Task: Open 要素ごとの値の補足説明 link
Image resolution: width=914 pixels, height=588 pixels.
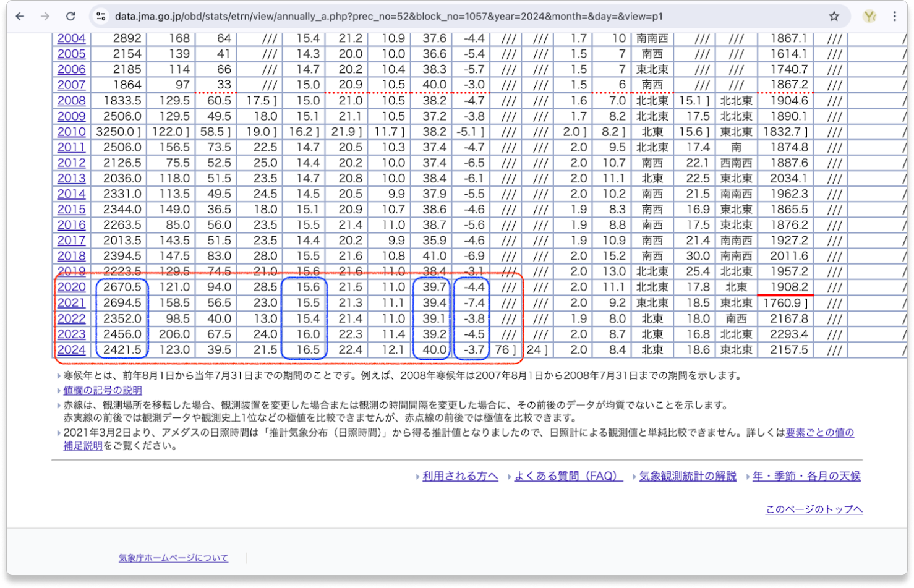Action: click(x=819, y=433)
